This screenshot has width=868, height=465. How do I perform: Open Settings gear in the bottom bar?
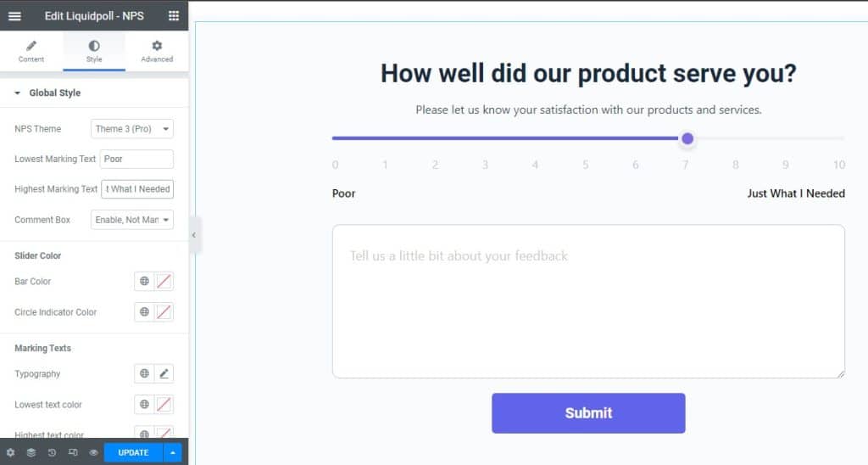coord(10,452)
